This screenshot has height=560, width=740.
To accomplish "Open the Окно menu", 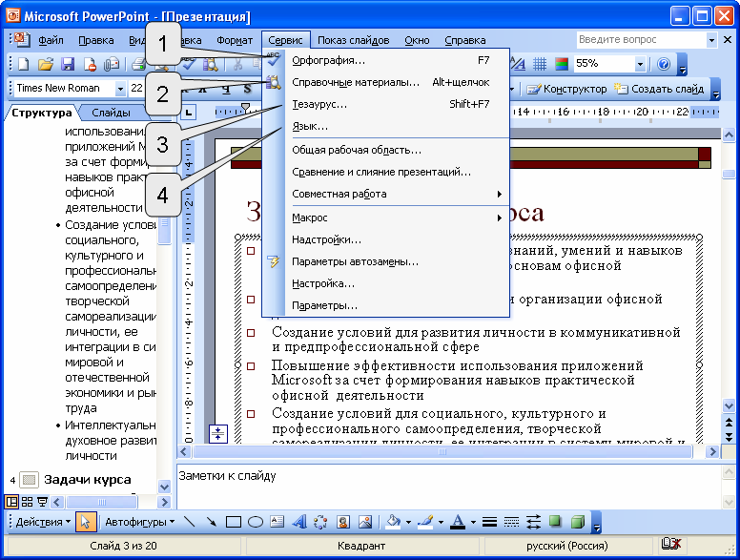I will (x=417, y=40).
